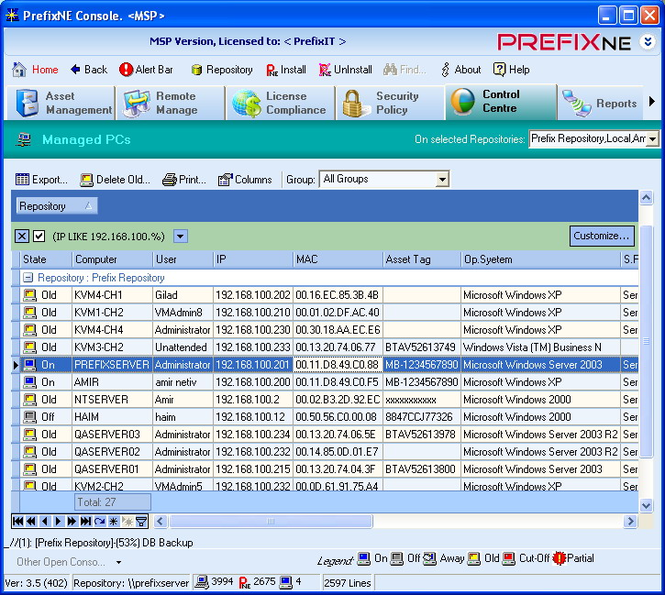The image size is (665, 595).
Task: Click the vertical scrollbar down arrow
Action: (646, 505)
